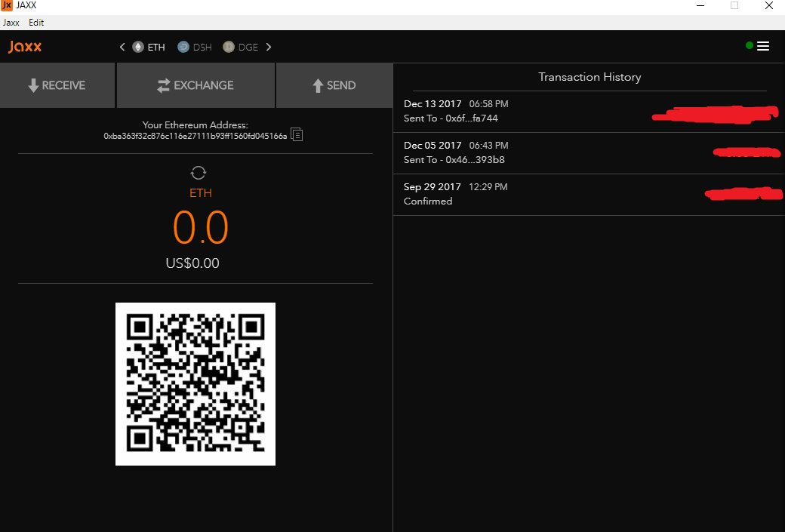
Task: Click the JAXX app icon in title bar
Action: tap(7, 5)
